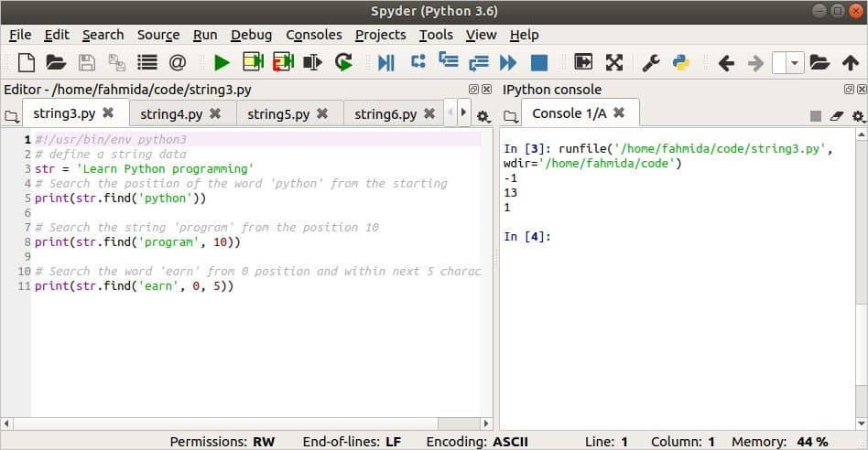The image size is (868, 450).
Task: Stop debugging with the blue square icon
Action: coord(538,62)
